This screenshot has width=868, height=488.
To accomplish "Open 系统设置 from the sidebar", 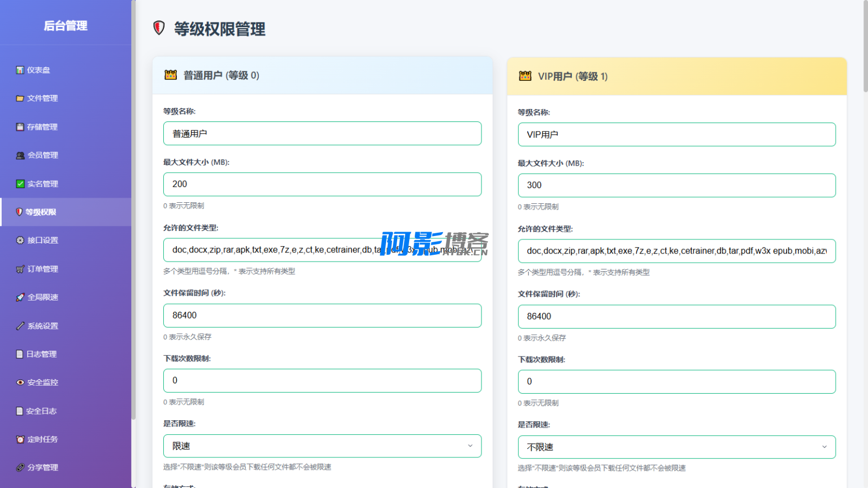I will (42, 326).
